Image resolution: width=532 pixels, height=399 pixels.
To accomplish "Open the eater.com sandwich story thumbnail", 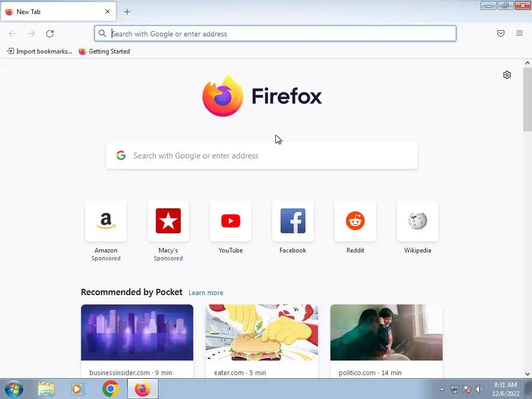I will (x=262, y=332).
